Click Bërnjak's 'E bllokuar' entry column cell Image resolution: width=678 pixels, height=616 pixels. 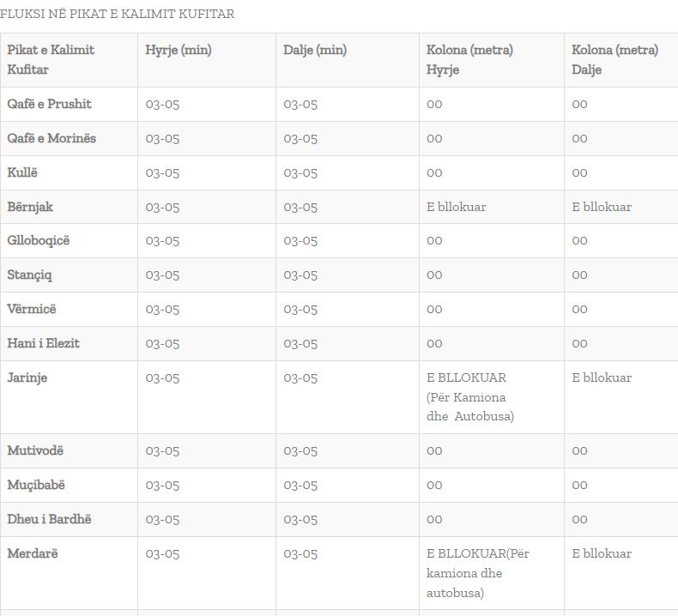tap(456, 207)
